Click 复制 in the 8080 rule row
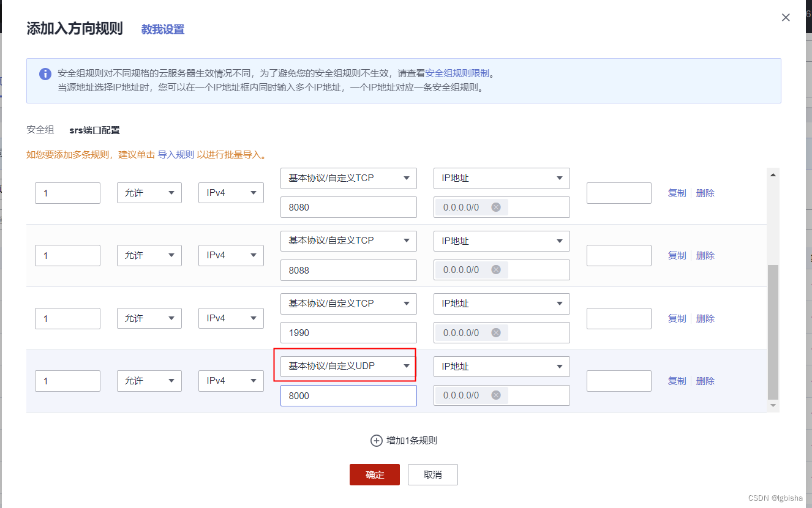The height and width of the screenshot is (508, 812). tap(677, 193)
